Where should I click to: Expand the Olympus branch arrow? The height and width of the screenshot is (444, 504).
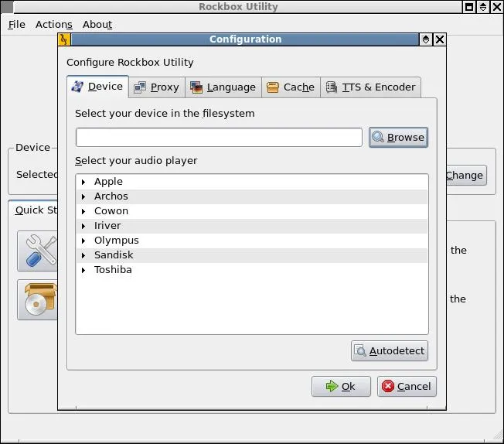pos(83,241)
